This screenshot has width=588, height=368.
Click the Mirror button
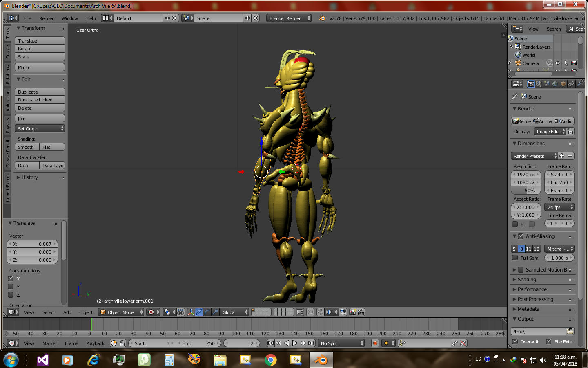[40, 67]
